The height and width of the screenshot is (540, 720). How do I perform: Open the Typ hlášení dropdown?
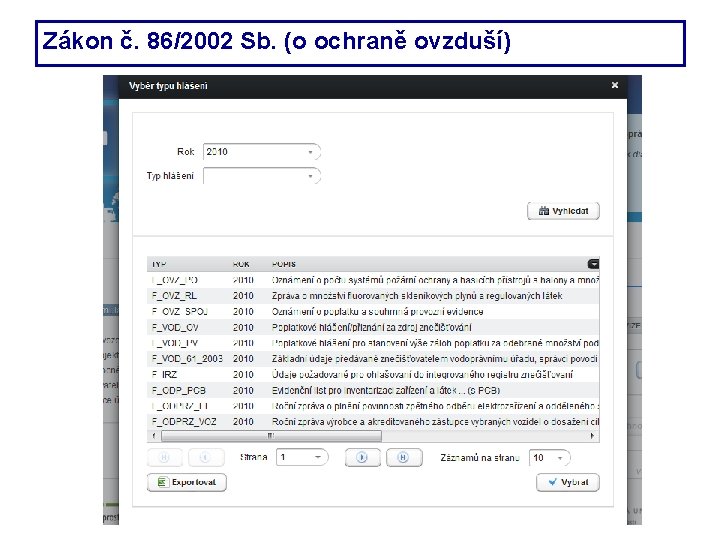point(262,176)
